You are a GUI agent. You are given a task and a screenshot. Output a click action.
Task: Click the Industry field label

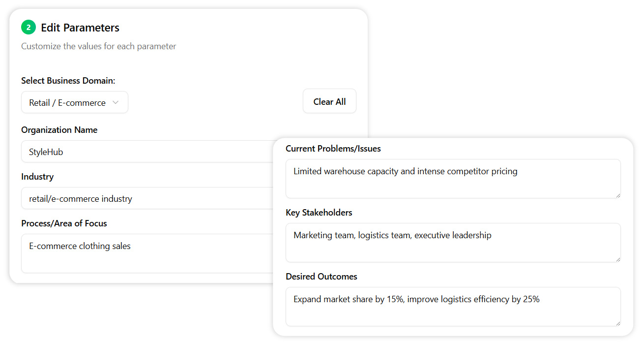(37, 177)
